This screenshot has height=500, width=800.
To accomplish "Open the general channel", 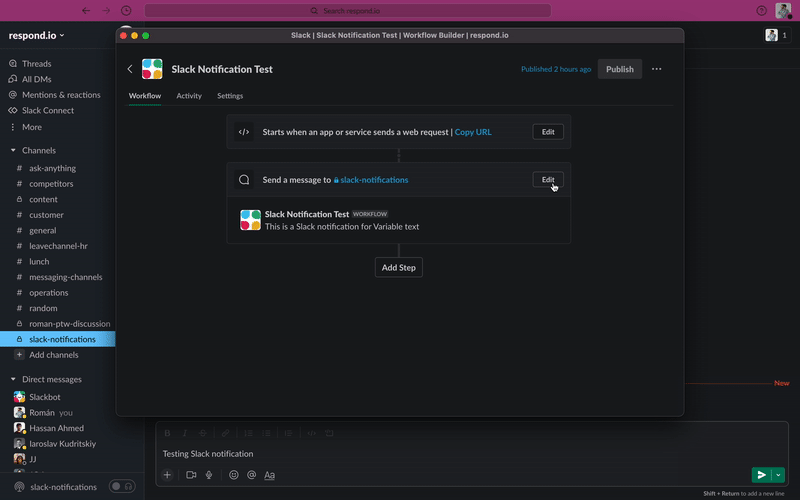I will (42, 231).
